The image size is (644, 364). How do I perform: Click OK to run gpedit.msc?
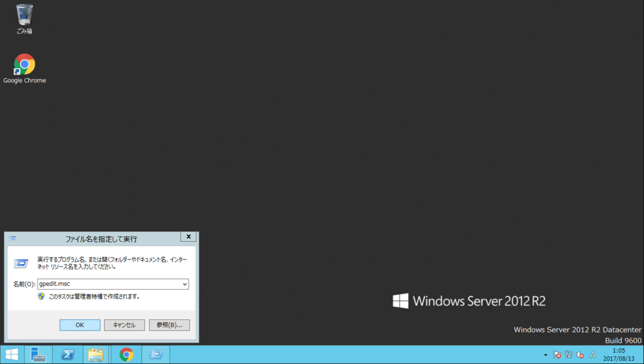(x=80, y=325)
